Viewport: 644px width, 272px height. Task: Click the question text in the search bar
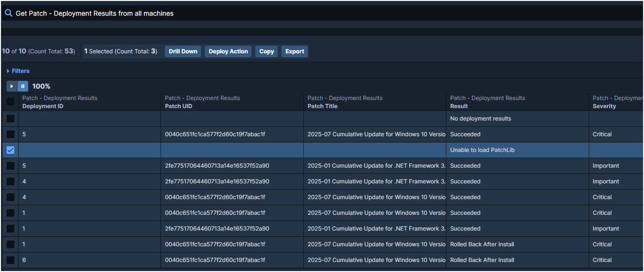coord(94,13)
